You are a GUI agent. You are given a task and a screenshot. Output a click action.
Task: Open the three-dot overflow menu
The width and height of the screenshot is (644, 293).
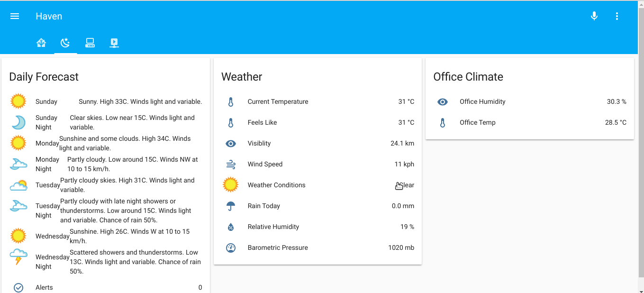coord(617,16)
